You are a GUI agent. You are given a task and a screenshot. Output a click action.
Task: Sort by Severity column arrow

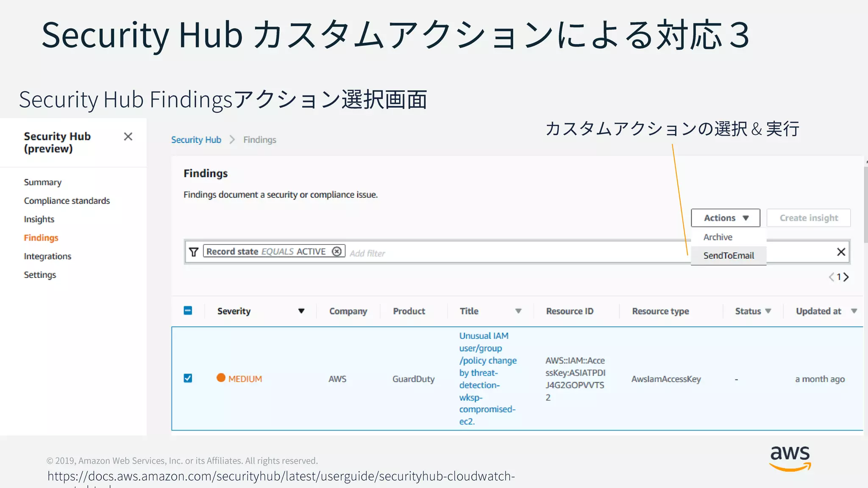point(301,311)
